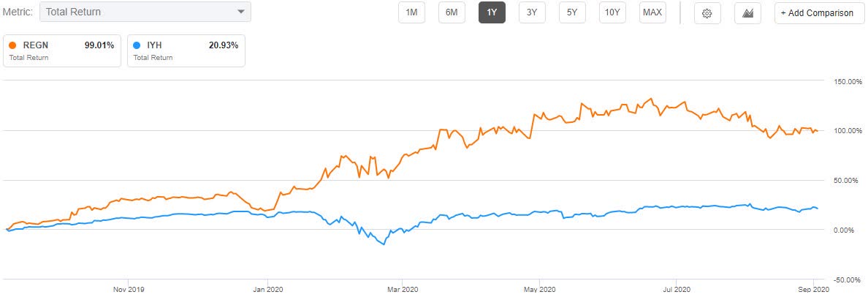This screenshot has width=868, height=300.
Task: Switch to the 6M time range
Action: click(x=452, y=12)
